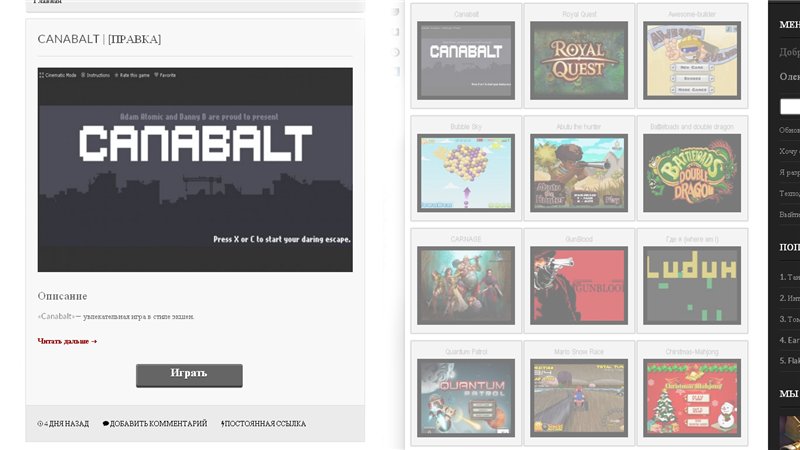Screen dimensions: 800x450
Task: Click the Mario Snow Race title text
Action: (x=579, y=352)
